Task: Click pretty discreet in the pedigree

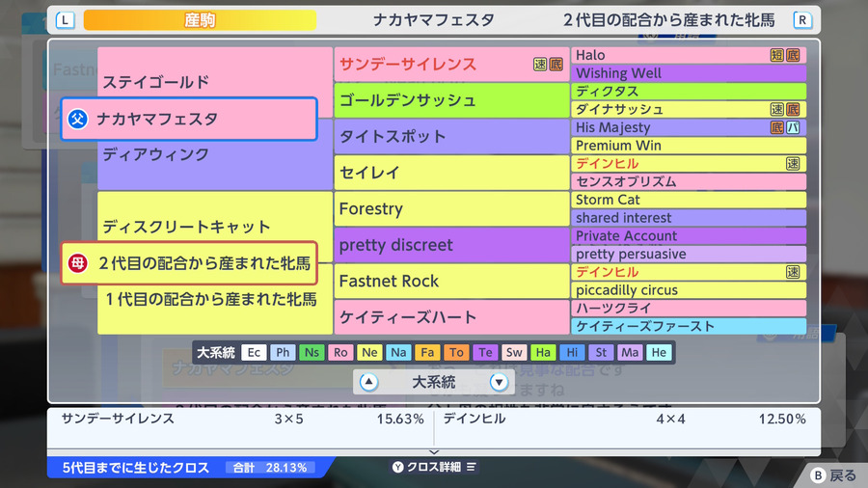Action: (x=451, y=245)
